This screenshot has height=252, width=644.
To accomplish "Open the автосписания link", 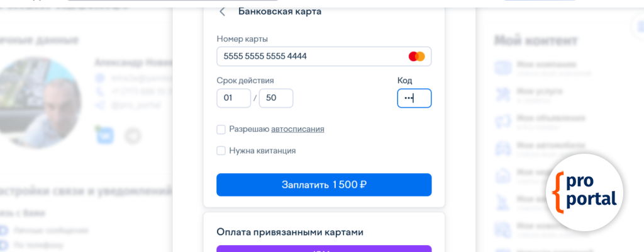I will point(297,129).
